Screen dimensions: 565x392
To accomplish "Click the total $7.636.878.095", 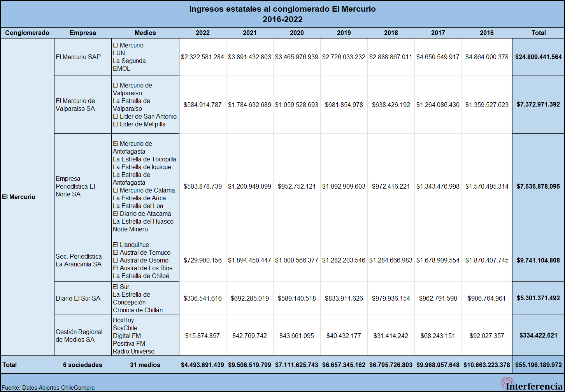I will pyautogui.click(x=539, y=186).
